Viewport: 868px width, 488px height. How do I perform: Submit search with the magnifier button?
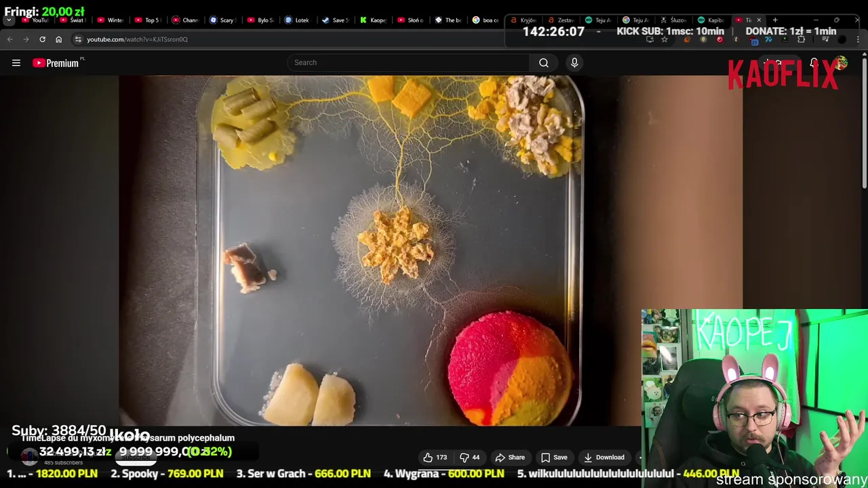point(544,62)
